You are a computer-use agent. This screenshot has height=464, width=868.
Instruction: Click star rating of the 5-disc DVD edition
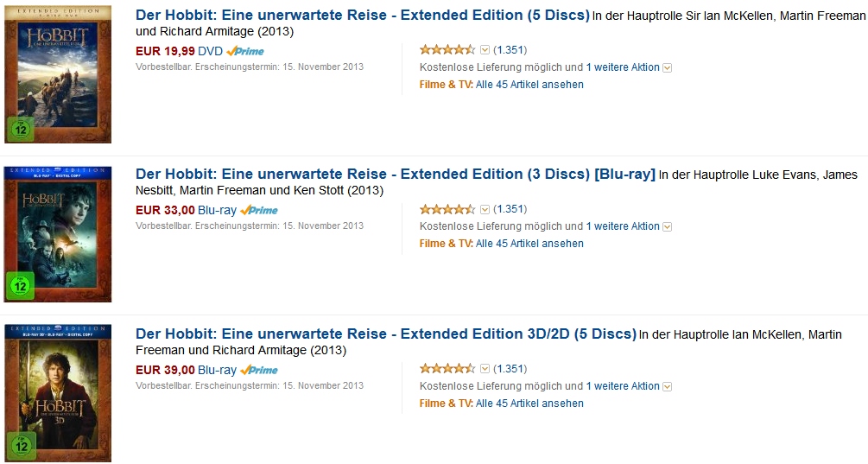coord(447,50)
